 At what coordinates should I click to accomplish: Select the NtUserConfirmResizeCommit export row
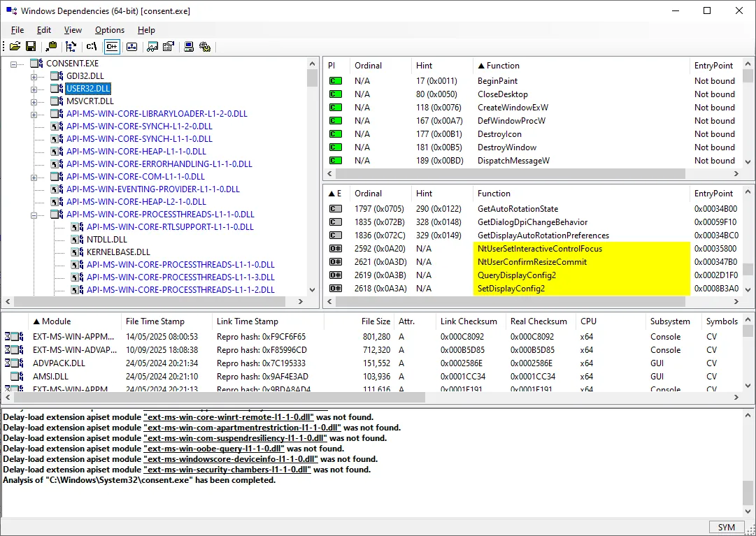532,262
